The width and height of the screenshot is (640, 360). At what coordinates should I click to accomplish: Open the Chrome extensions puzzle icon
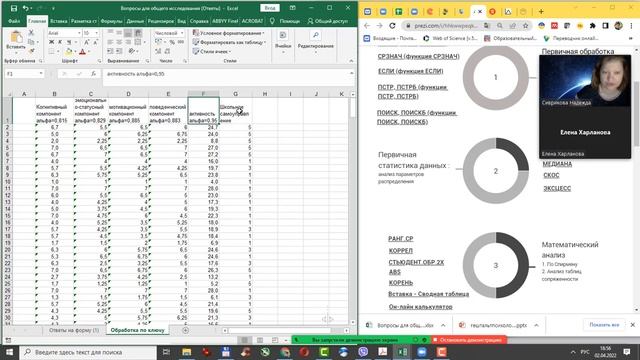pos(593,26)
